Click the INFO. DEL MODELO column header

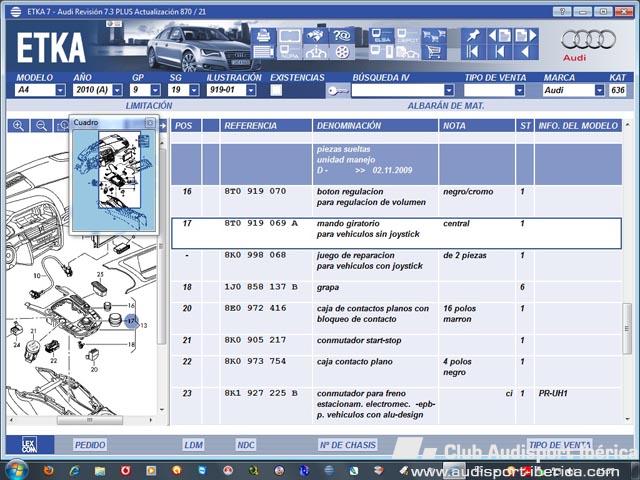[x=578, y=126]
